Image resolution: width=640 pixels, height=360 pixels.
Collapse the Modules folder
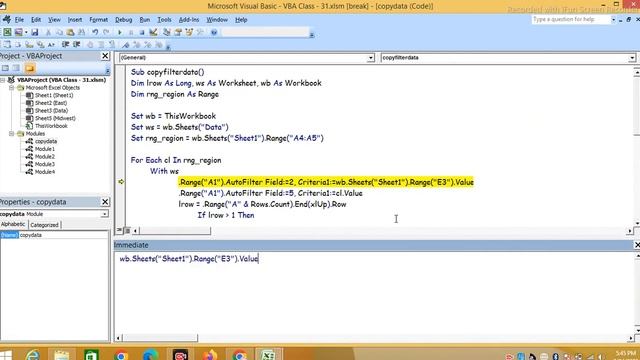pyautogui.click(x=12, y=134)
